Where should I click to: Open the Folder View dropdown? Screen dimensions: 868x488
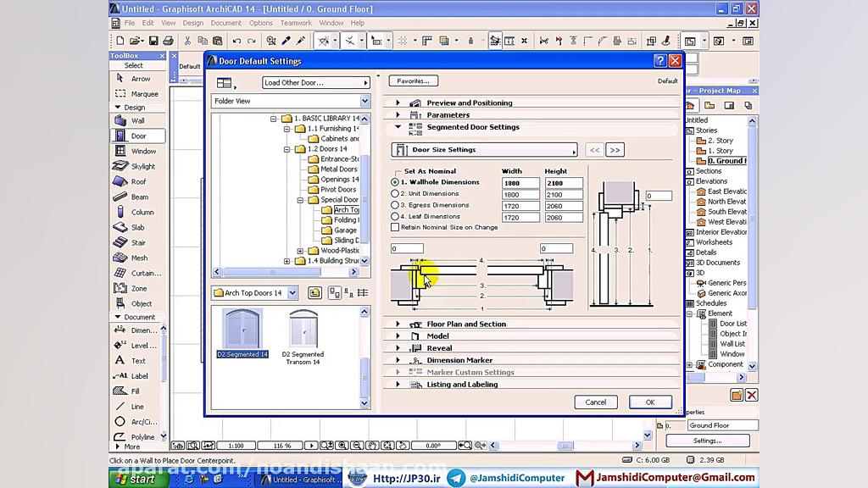point(290,101)
